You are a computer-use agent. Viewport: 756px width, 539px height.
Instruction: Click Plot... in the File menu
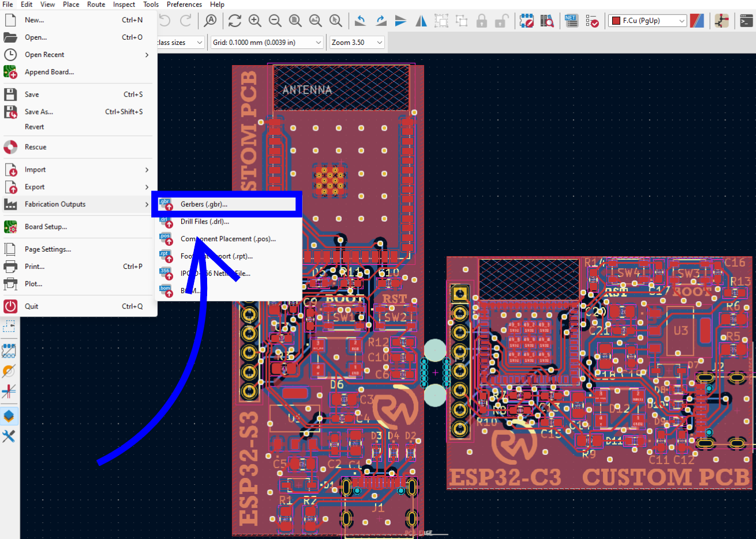click(x=78, y=284)
